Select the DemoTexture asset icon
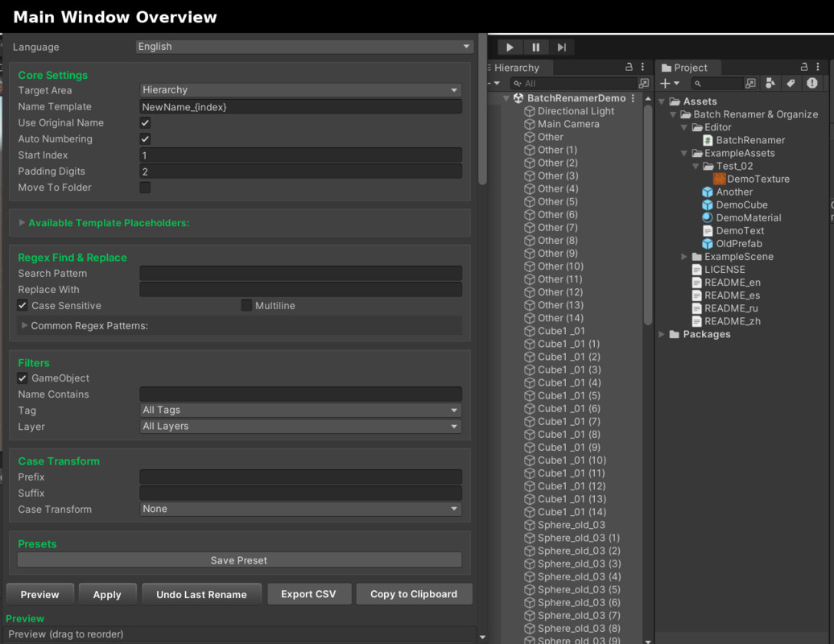This screenshot has height=644, width=834. (719, 180)
